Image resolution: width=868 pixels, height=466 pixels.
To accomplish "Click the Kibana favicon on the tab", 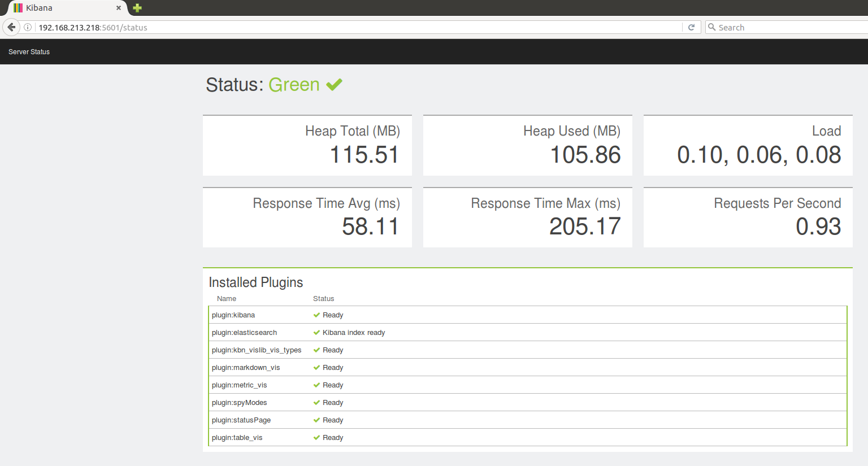I will 18,8.
